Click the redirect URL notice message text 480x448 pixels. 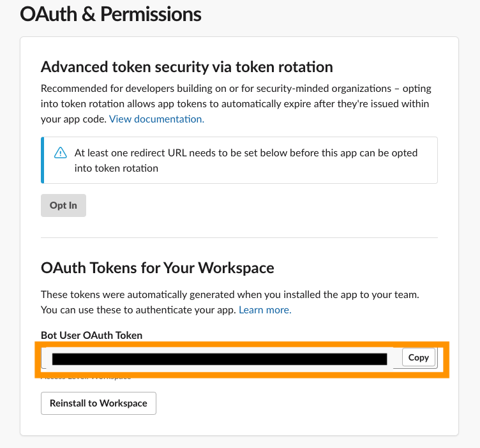[246, 160]
